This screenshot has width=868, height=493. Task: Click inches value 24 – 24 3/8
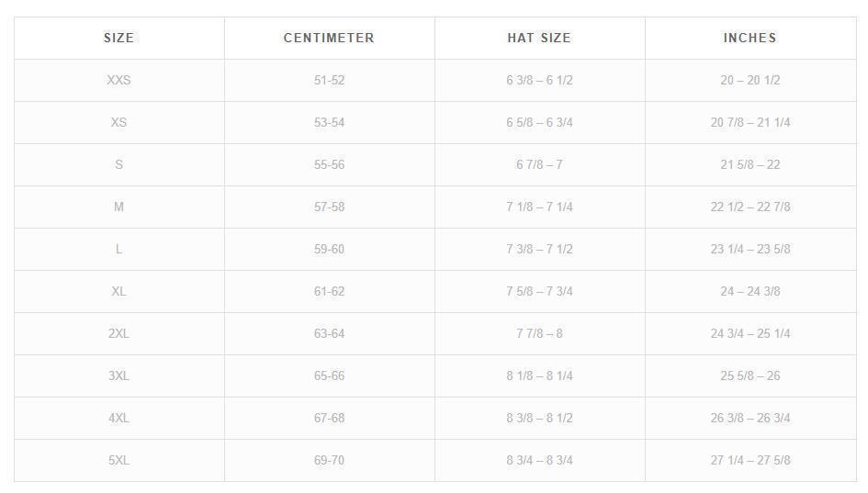(750, 291)
